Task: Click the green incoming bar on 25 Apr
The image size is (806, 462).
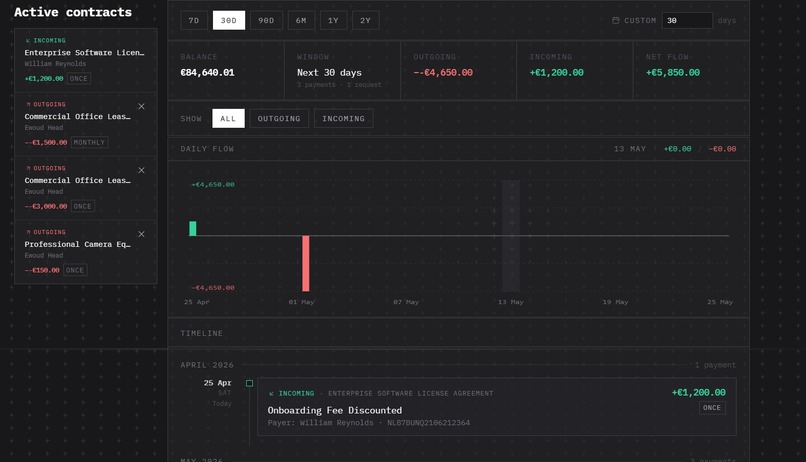Action: [193, 228]
